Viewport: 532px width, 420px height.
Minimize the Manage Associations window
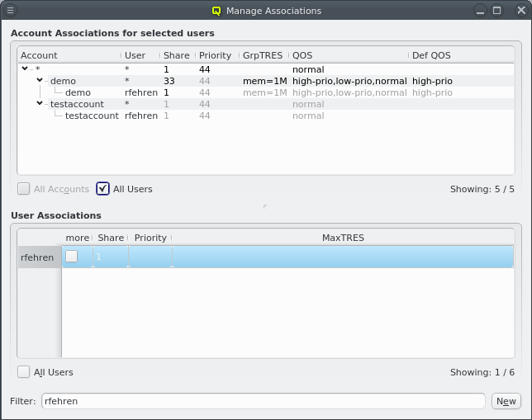[480, 11]
